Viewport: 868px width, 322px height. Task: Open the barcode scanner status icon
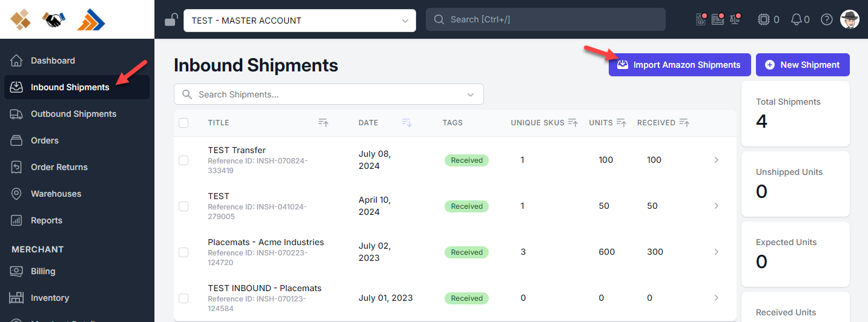(719, 19)
